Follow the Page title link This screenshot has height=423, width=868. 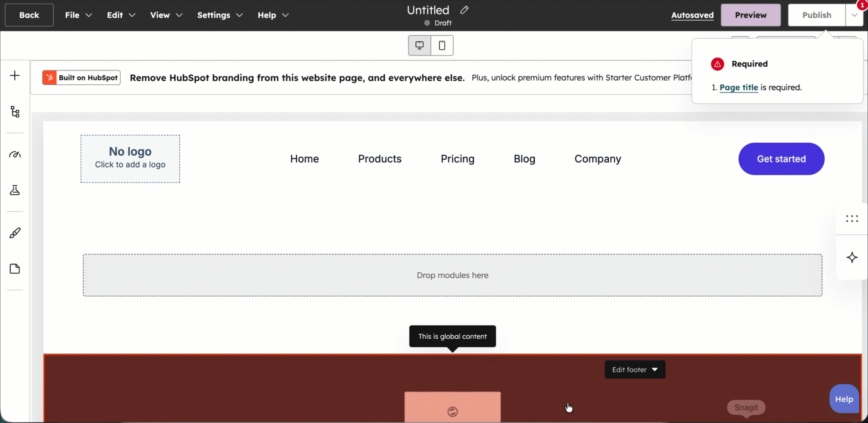(738, 87)
